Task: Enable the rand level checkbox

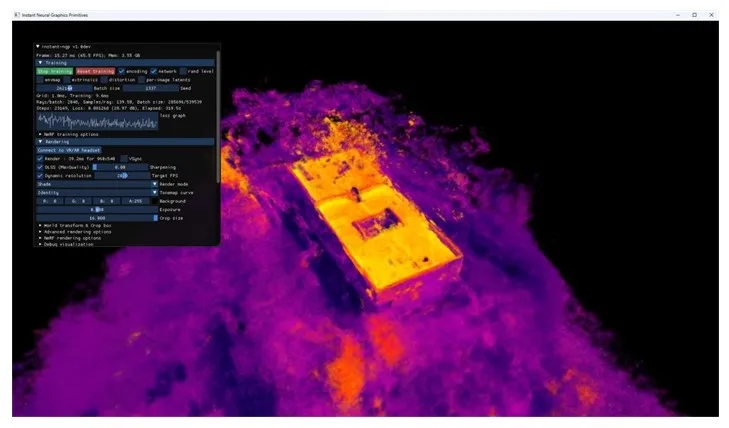Action: click(x=184, y=71)
